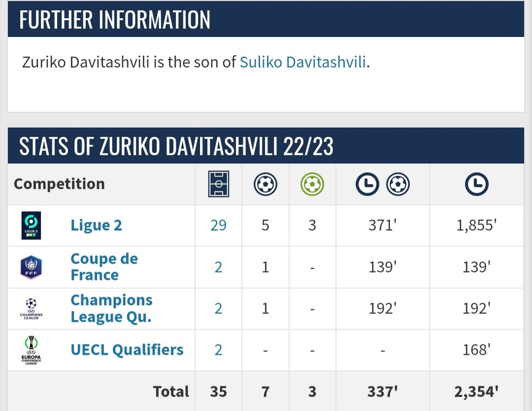Open the Coupe de France competition link
The image size is (532, 411).
coord(104,267)
